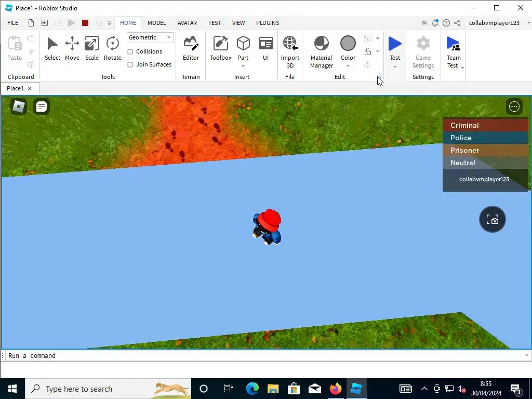Toggle the Collisions checkbox
532x399 pixels.
tap(130, 51)
